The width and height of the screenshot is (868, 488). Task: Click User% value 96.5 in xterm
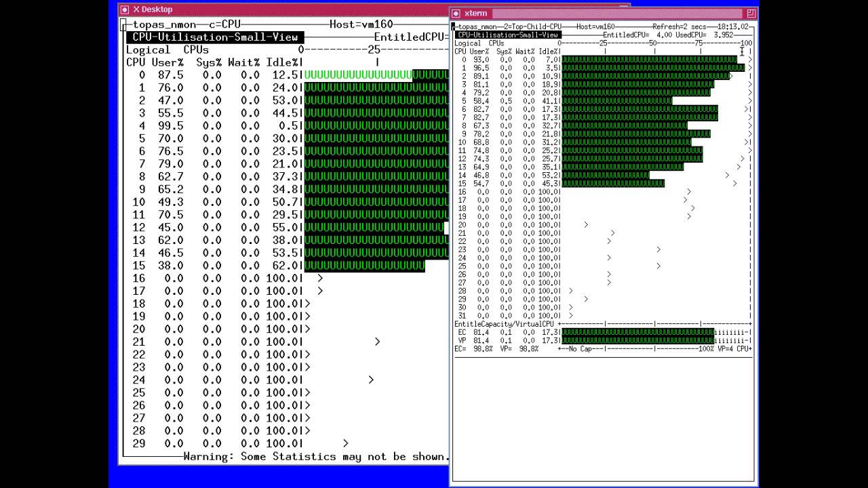pos(481,68)
